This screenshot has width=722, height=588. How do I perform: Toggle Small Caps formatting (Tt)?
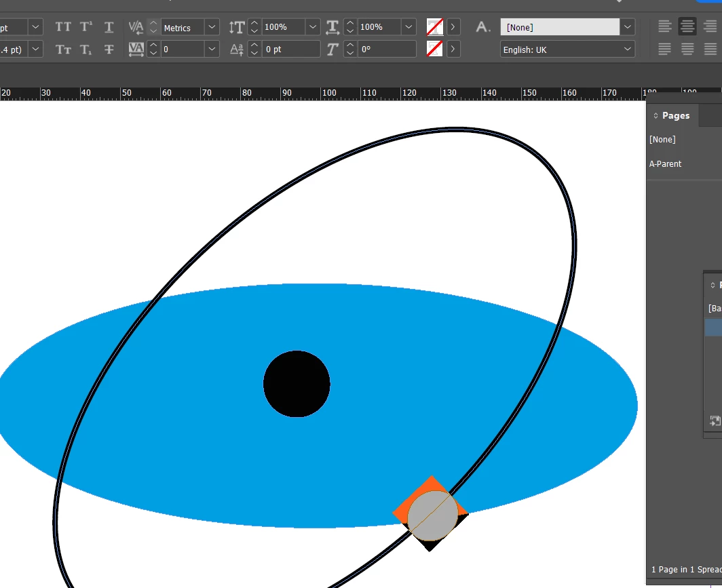tap(63, 50)
